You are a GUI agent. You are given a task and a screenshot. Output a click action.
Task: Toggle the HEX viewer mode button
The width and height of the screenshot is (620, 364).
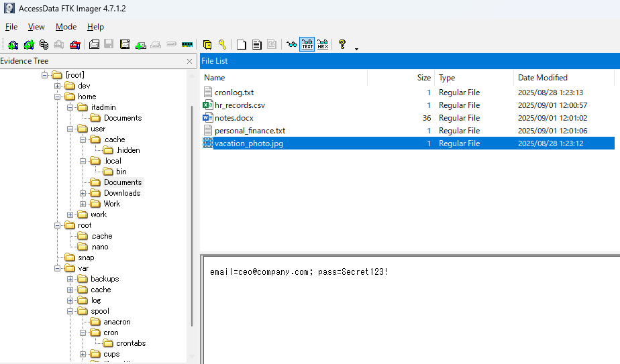[x=323, y=44]
